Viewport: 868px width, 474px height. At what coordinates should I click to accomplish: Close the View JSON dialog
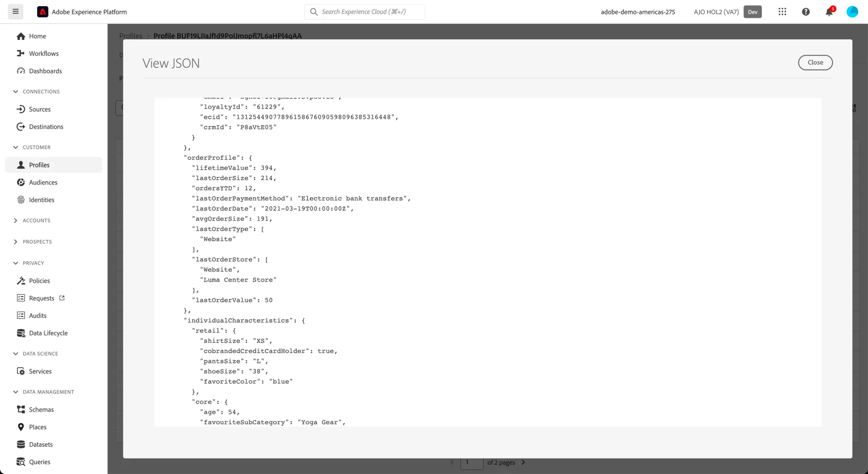pos(815,63)
